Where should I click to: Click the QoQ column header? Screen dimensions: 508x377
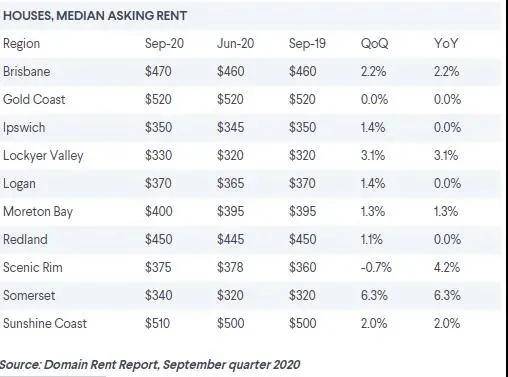click(x=374, y=44)
